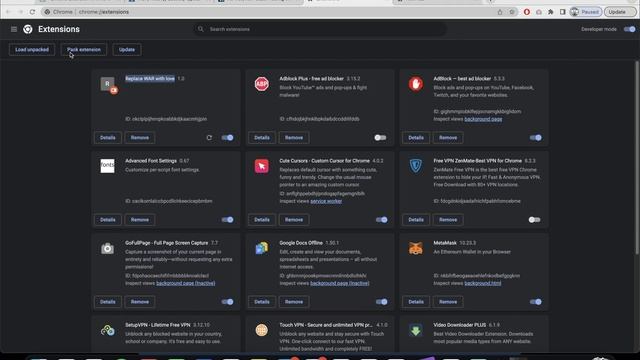Screen dimensions: 640x360
Task: Click the GoFullPage camera icon
Action: coord(107,248)
